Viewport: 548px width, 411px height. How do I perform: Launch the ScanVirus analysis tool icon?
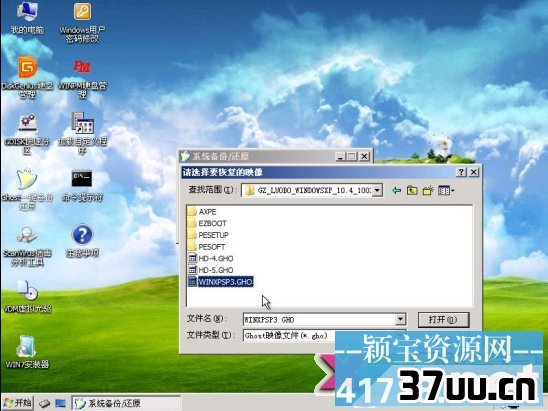tap(27, 246)
